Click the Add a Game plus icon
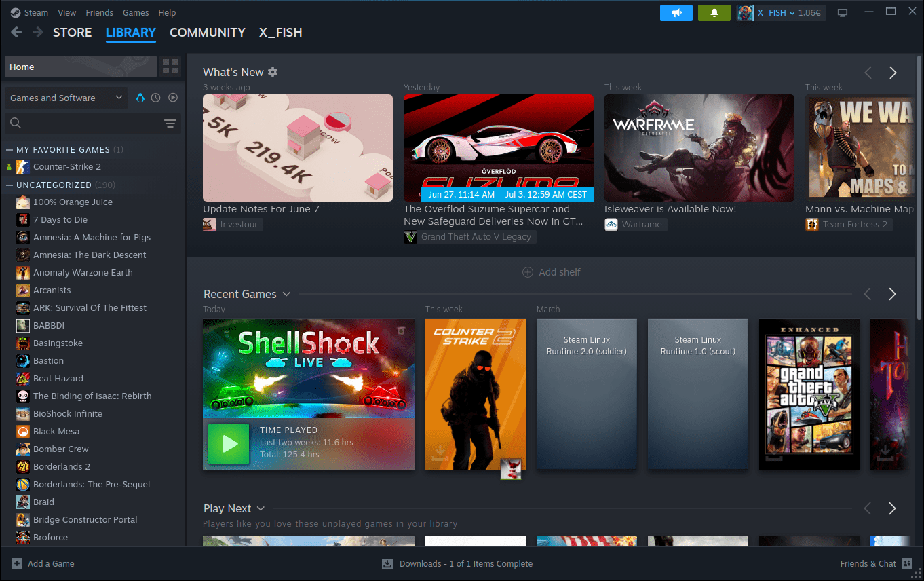The width and height of the screenshot is (924, 581). pyautogui.click(x=17, y=563)
